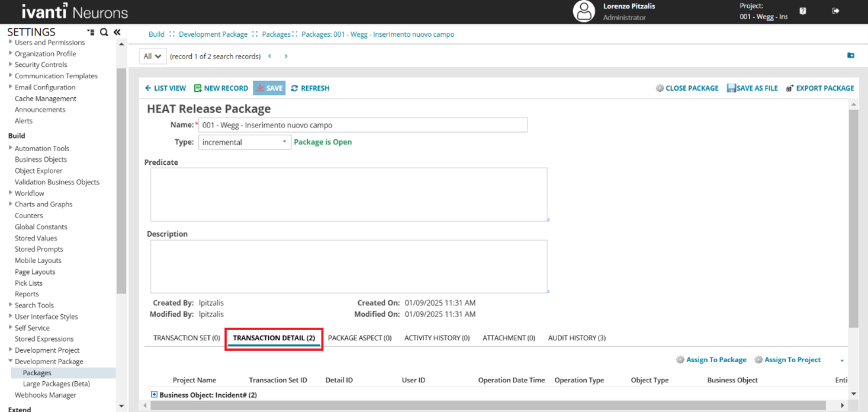
Task: Expand Organization Profile tree node
Action: (x=11, y=53)
